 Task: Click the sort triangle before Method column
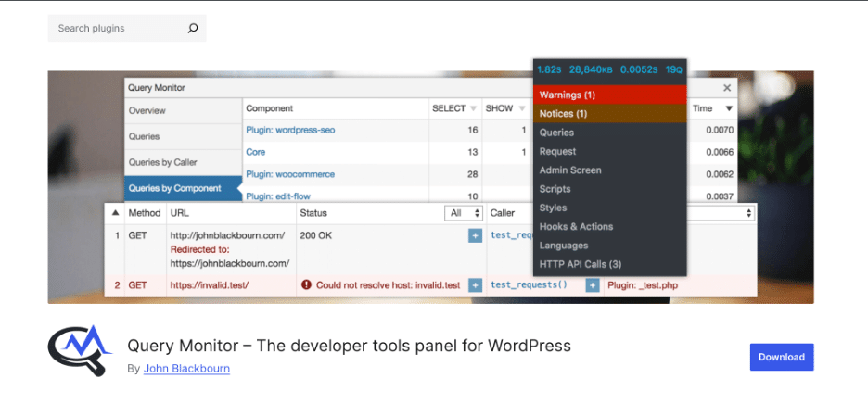pyautogui.click(x=115, y=213)
